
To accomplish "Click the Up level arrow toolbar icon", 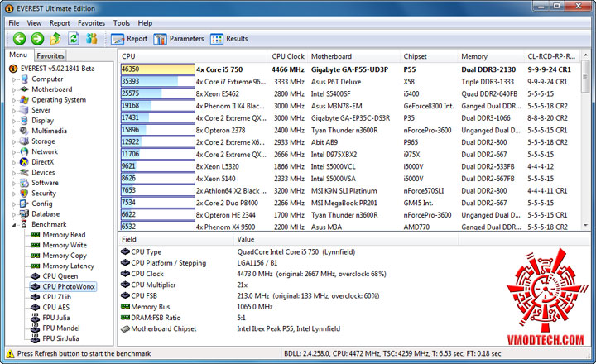I will pyautogui.click(x=55, y=38).
